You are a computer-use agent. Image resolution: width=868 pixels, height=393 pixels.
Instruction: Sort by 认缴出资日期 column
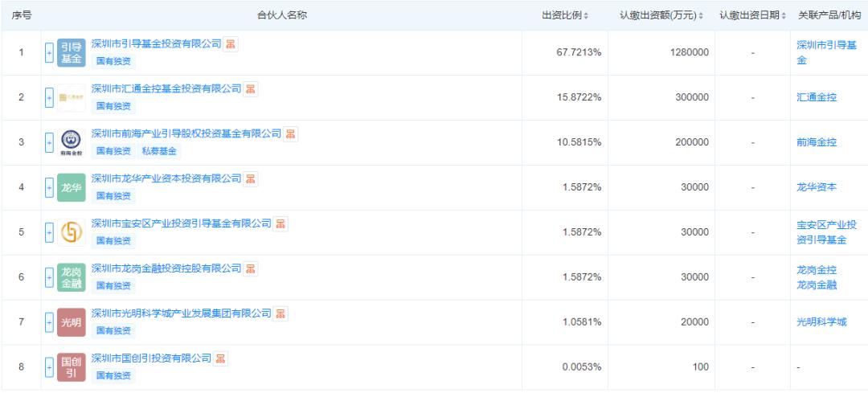[752, 15]
